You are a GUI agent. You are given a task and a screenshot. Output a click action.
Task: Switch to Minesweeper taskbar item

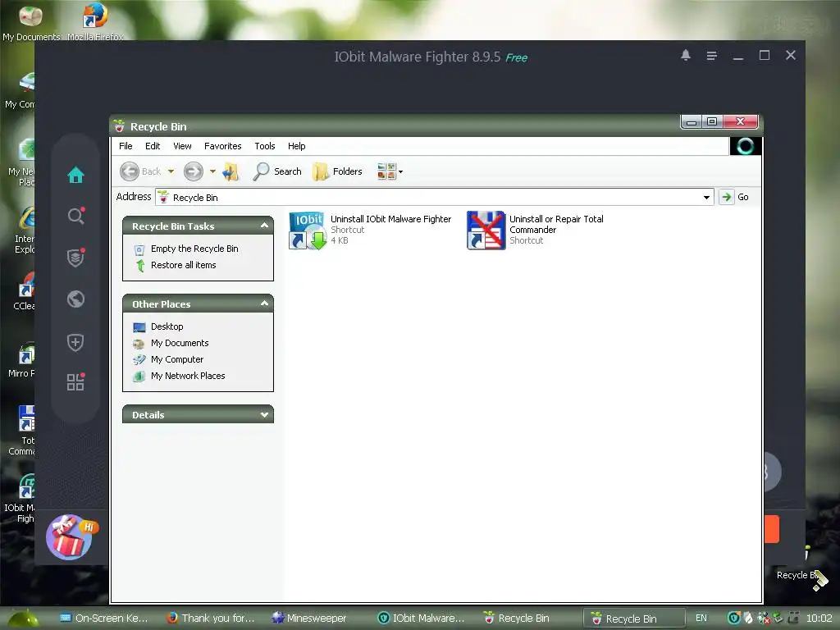coord(309,619)
